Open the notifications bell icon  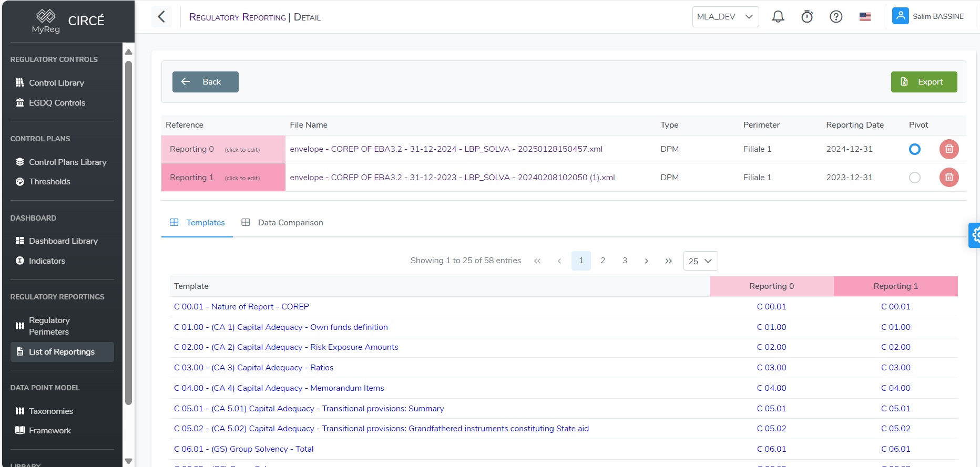coord(778,17)
